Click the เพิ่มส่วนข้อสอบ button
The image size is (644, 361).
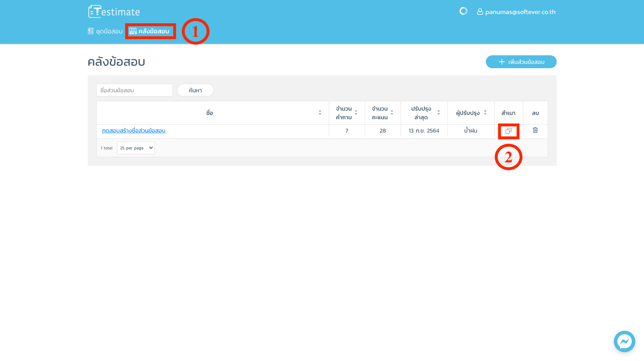pos(521,62)
